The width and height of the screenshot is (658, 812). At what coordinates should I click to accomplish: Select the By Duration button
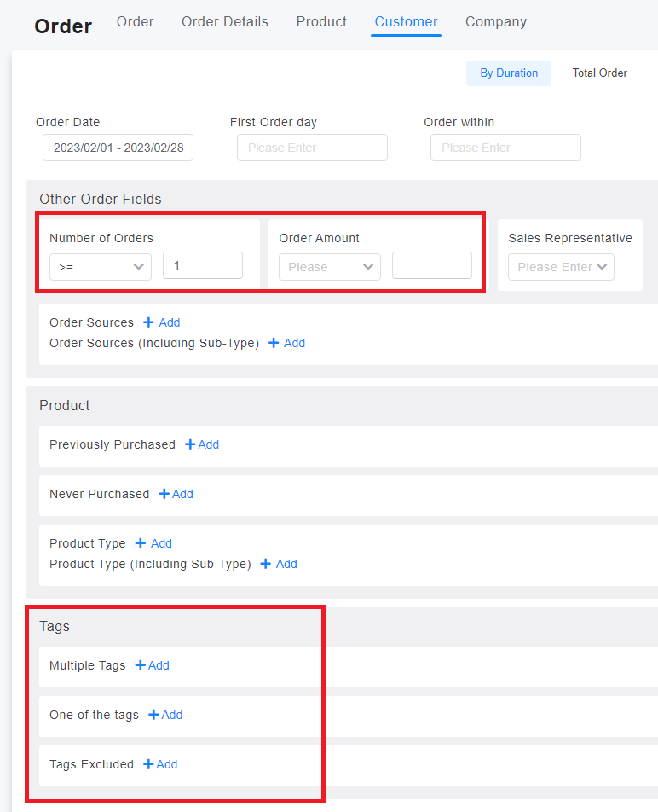point(509,73)
